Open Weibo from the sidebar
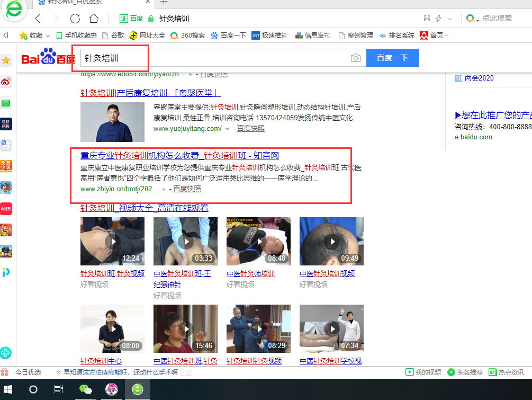The width and height of the screenshot is (532, 400). 6,82
